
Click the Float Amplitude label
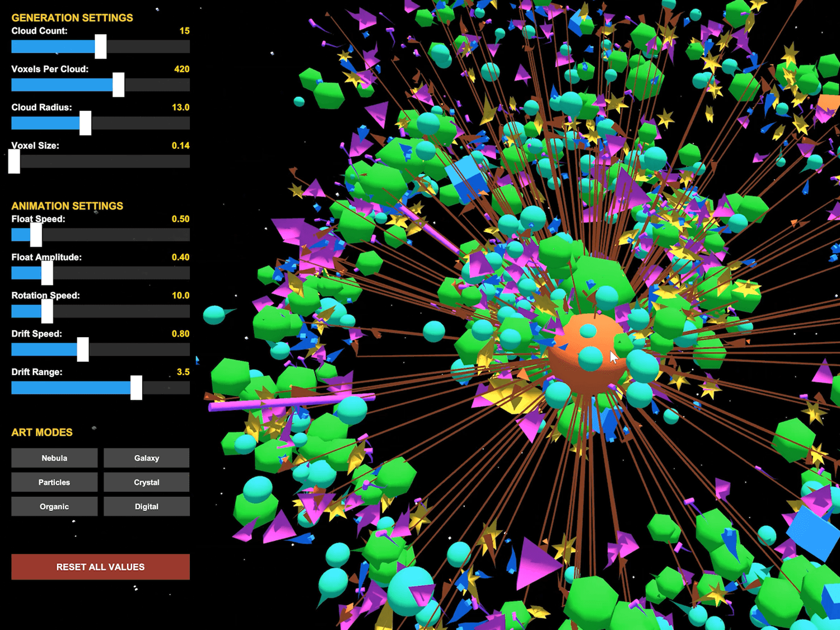[x=46, y=257]
